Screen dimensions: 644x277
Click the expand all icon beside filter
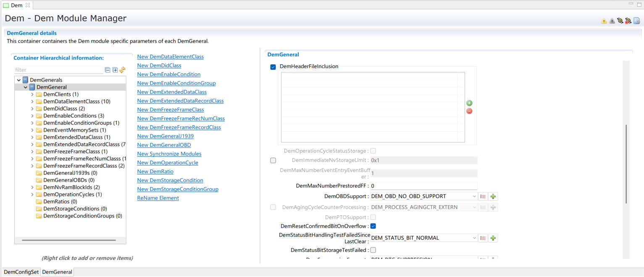tap(115, 70)
